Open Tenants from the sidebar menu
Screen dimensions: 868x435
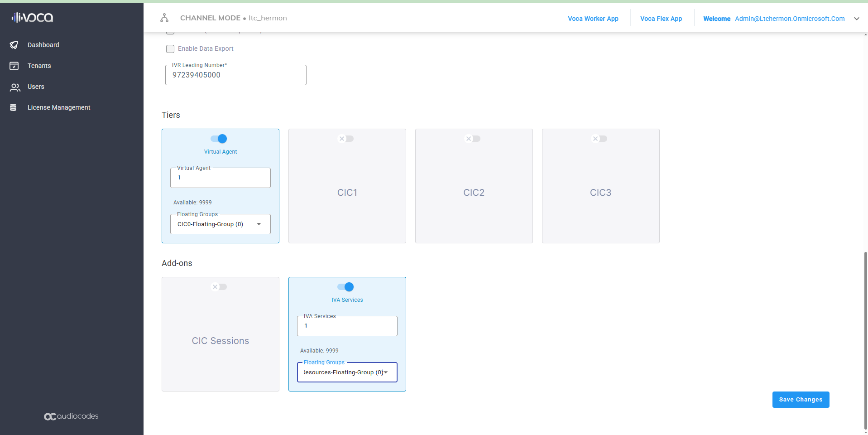[39, 66]
